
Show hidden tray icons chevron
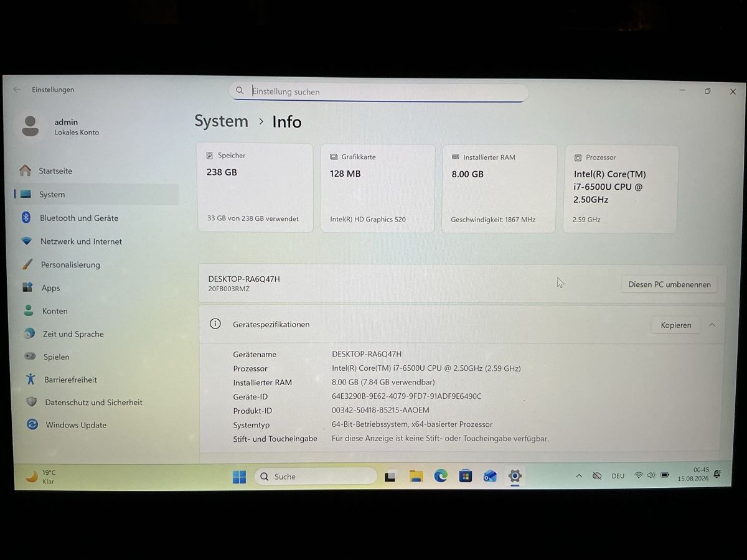pyautogui.click(x=579, y=476)
